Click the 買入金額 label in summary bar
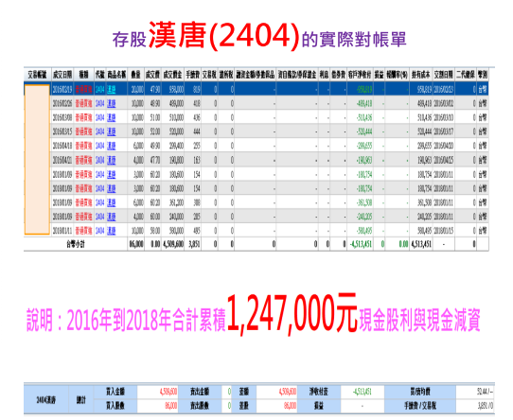The width and height of the screenshot is (513, 420). [x=115, y=392]
